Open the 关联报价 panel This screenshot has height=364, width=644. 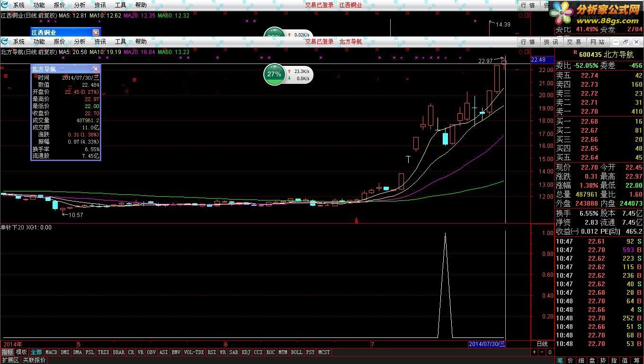point(34,360)
